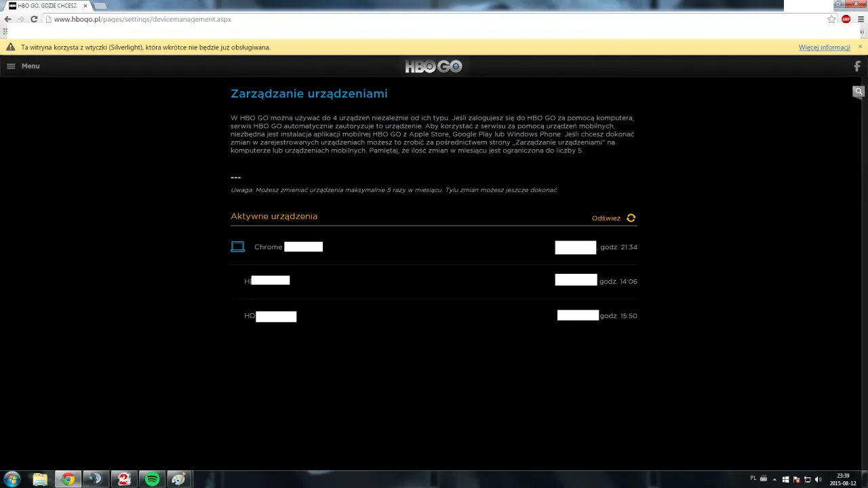The width and height of the screenshot is (868, 488).
Task: Click the Chrome taskbar icon
Action: (x=68, y=479)
